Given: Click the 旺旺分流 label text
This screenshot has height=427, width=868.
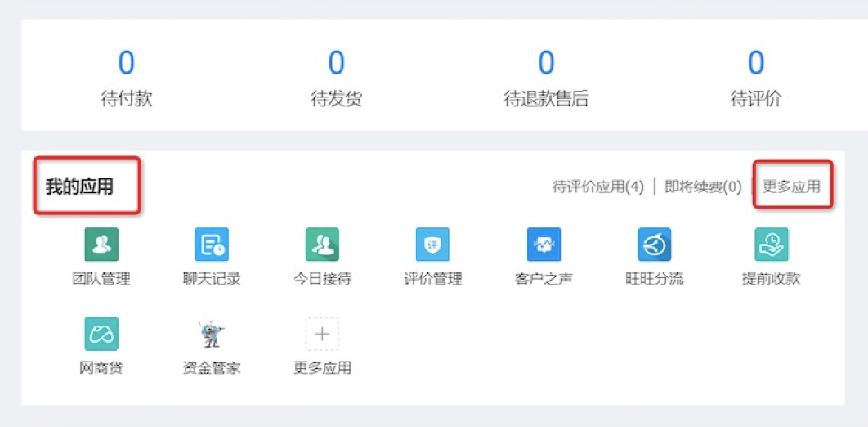Looking at the screenshot, I should click(x=655, y=279).
